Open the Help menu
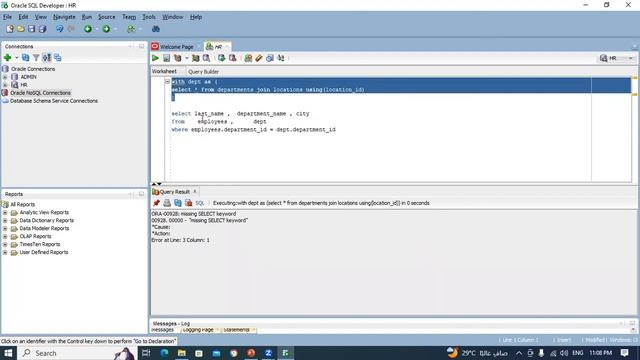 tap(196, 17)
